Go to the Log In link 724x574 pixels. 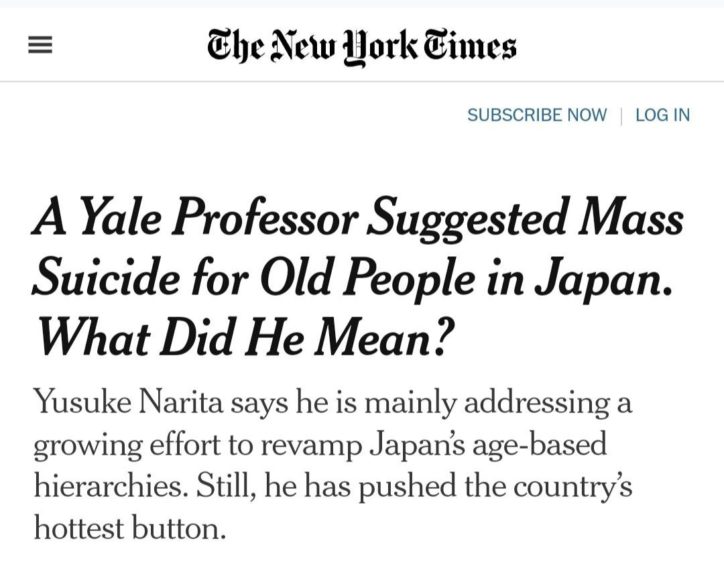pyautogui.click(x=663, y=115)
